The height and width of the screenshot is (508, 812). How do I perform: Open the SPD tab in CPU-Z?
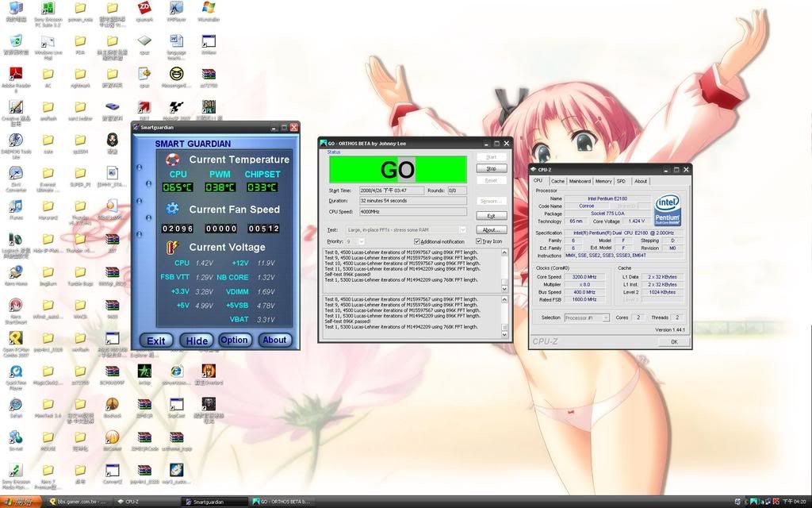coord(621,181)
